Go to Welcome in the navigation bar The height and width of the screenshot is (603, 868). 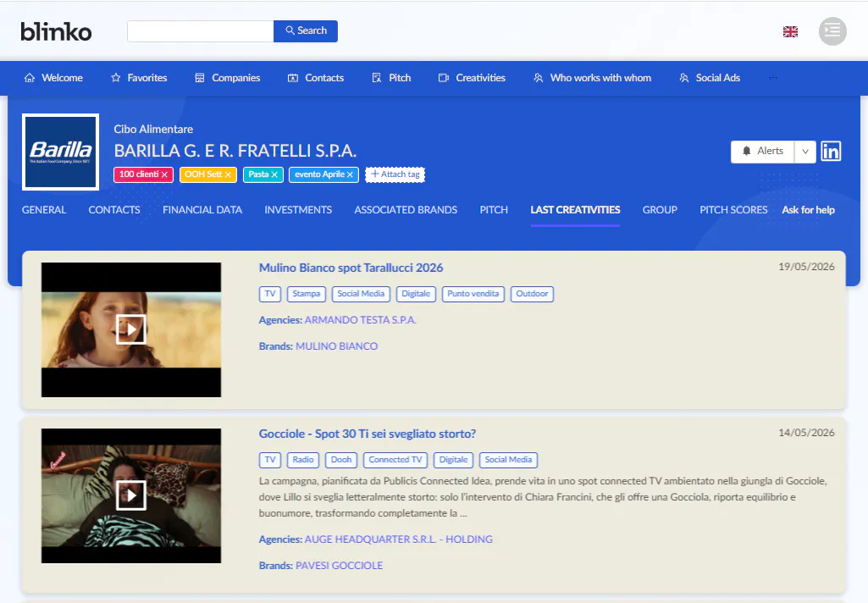coord(53,78)
